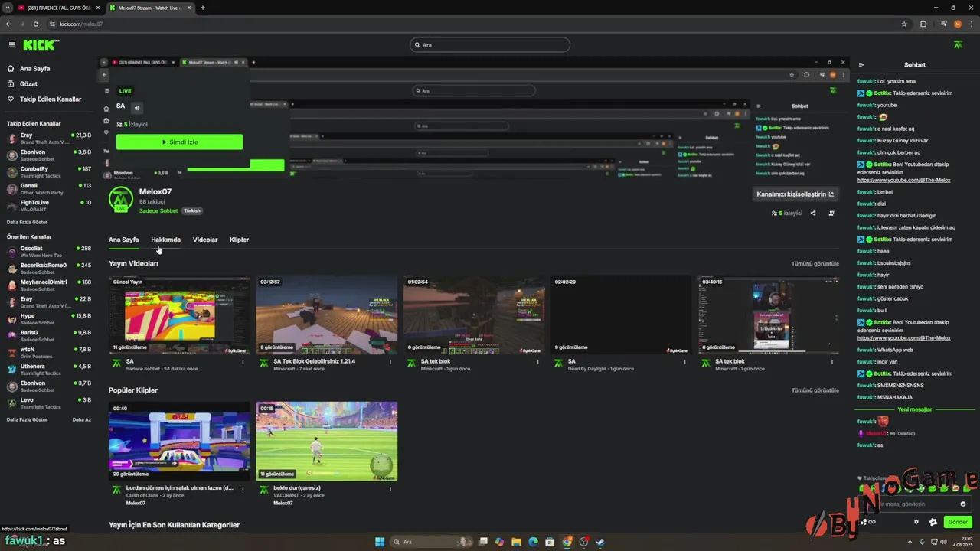Open Oscollat recommended channel
Screen dimensions: 980x551
tap(49, 252)
